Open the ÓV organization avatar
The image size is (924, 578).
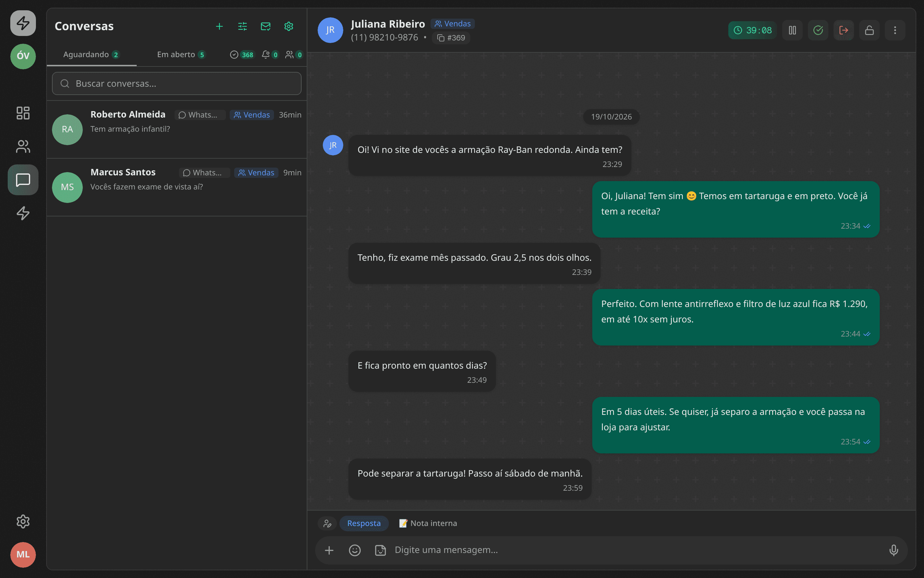tap(23, 56)
